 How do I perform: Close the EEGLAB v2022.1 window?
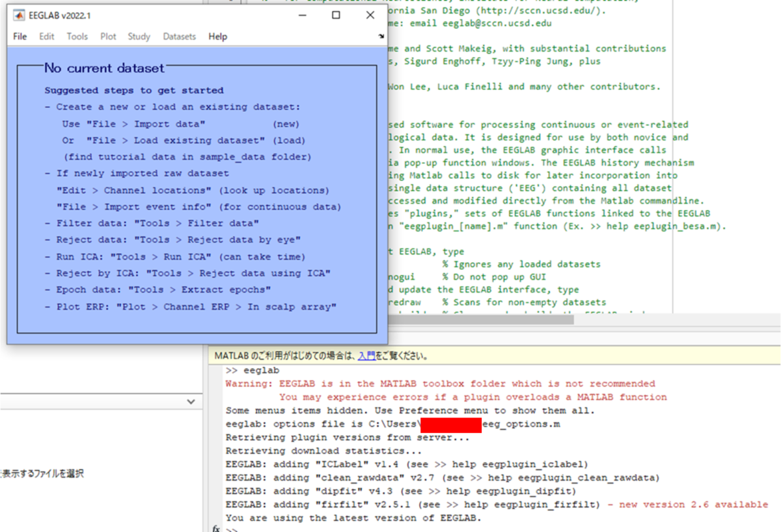370,15
